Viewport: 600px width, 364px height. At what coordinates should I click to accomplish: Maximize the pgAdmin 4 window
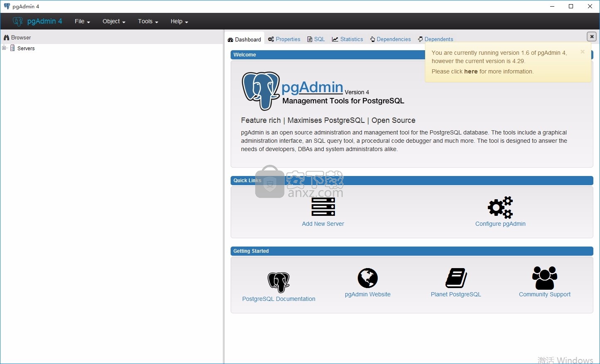pyautogui.click(x=571, y=6)
